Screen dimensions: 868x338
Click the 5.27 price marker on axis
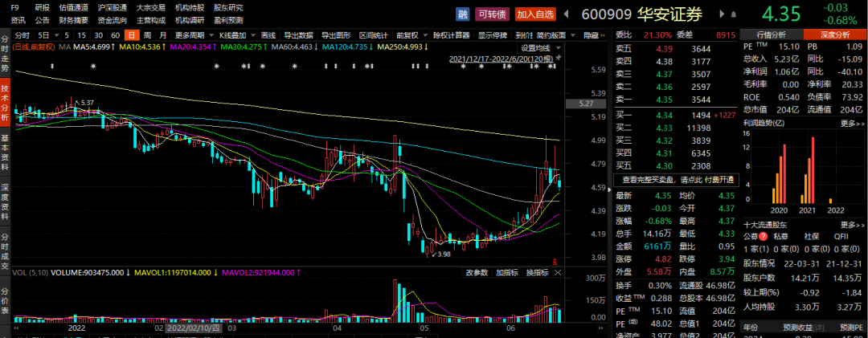coord(585,104)
